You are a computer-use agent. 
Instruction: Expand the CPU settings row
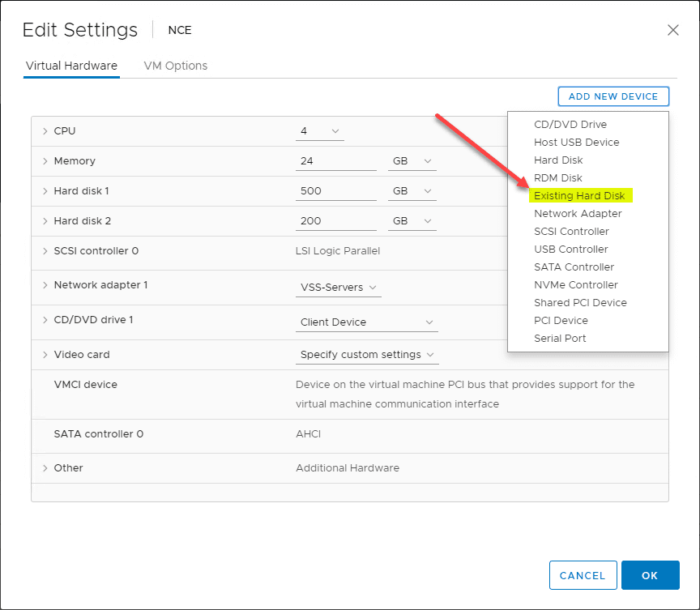[45, 131]
